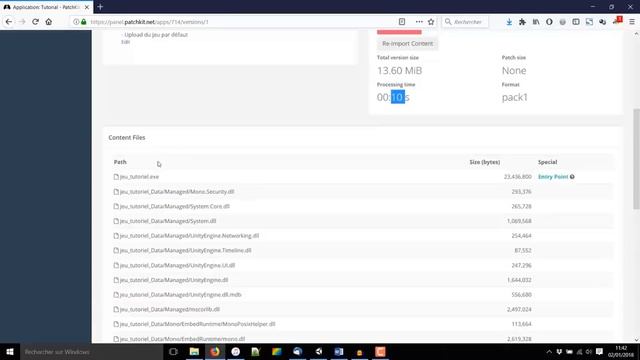
Task: Click the sidebar toggle icon
Action: [576, 22]
